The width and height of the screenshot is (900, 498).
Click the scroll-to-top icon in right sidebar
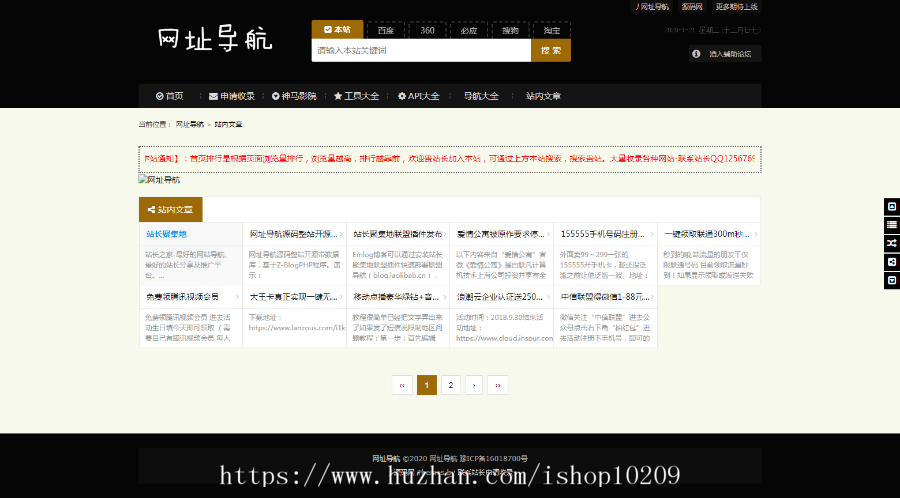tap(891, 206)
